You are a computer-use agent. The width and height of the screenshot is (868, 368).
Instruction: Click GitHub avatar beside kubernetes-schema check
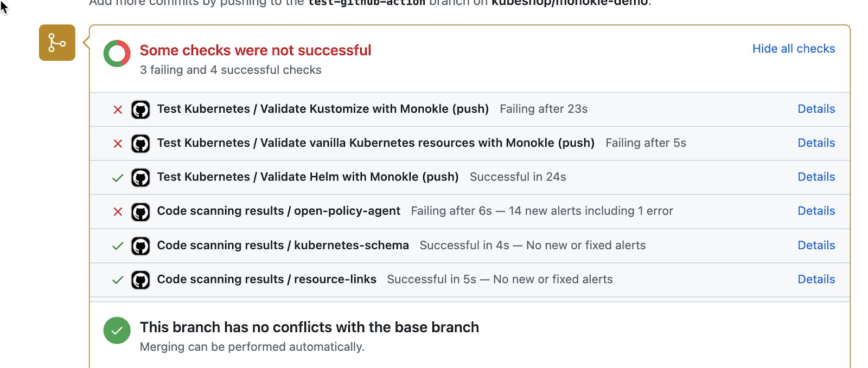click(x=141, y=246)
